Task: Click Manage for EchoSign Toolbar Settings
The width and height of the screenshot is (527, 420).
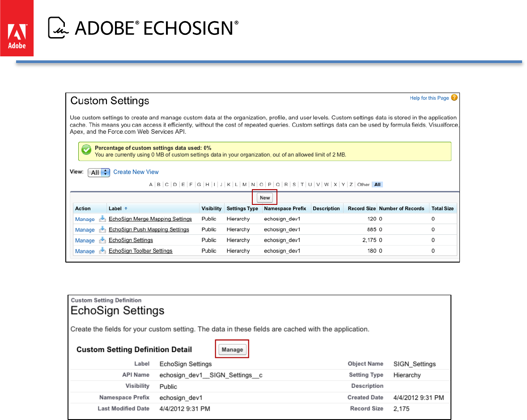Action: pos(85,251)
